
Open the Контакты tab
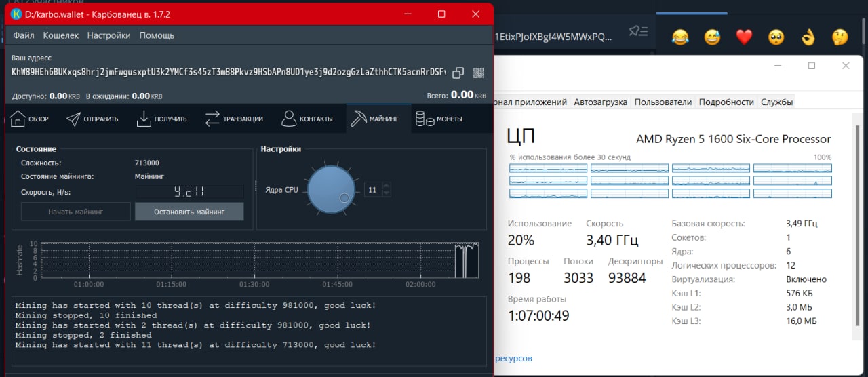(307, 119)
